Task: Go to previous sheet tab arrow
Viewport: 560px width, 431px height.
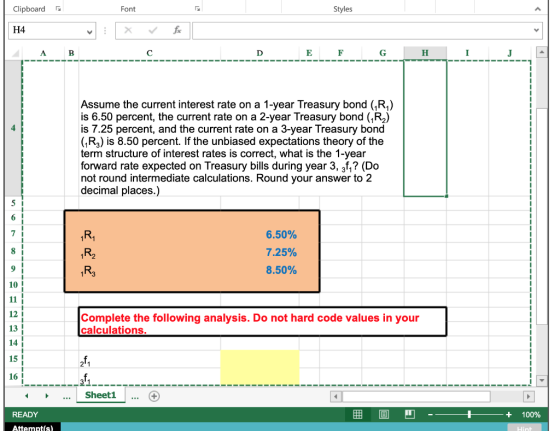Action: (27, 396)
